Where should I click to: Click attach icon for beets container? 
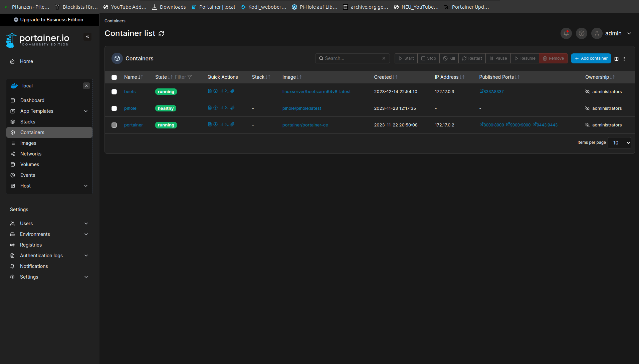[232, 91]
